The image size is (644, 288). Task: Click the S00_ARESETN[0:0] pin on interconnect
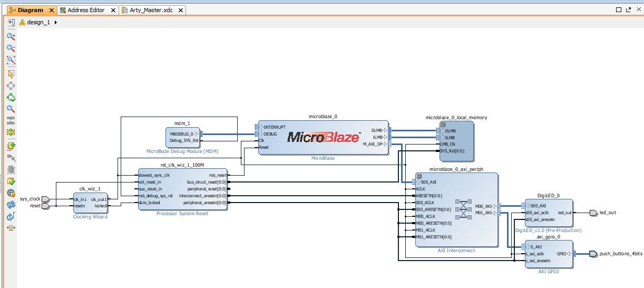[x=433, y=209]
